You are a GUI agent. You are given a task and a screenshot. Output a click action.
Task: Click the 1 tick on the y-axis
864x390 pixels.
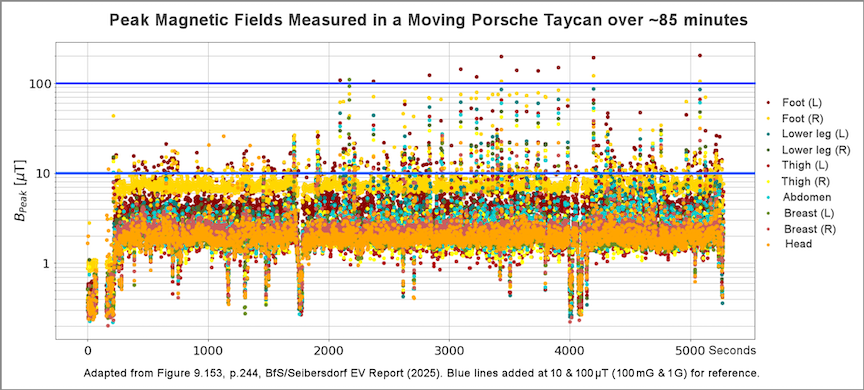tap(48, 263)
